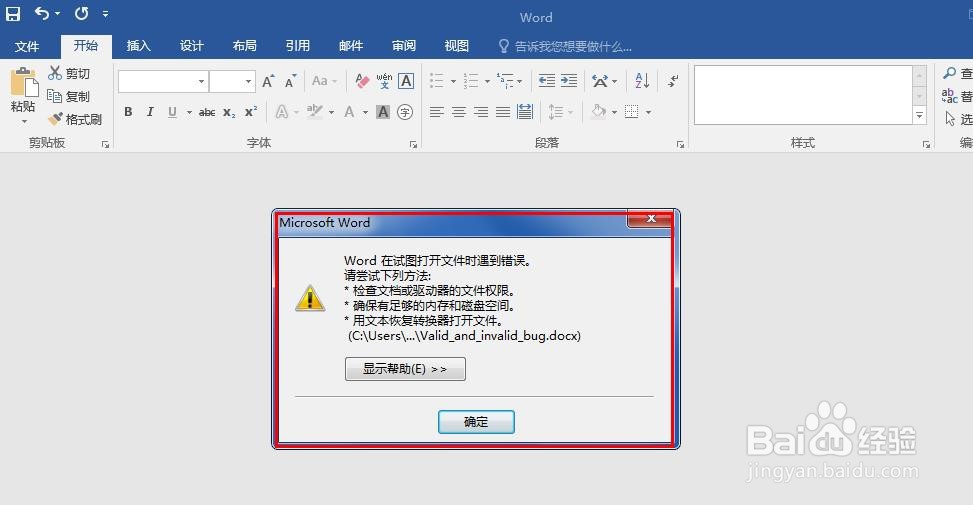Click the Multilevel List icon
This screenshot has width=973, height=505.
tap(505, 81)
